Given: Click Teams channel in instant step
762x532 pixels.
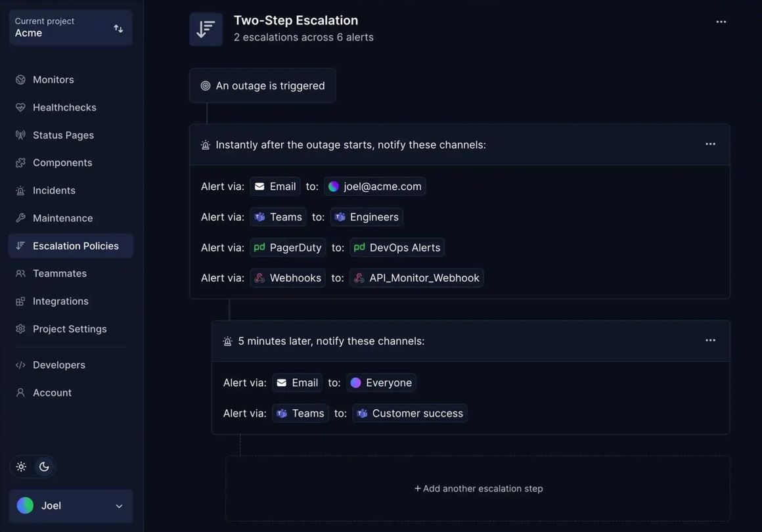Looking at the screenshot, I should pyautogui.click(x=279, y=217).
